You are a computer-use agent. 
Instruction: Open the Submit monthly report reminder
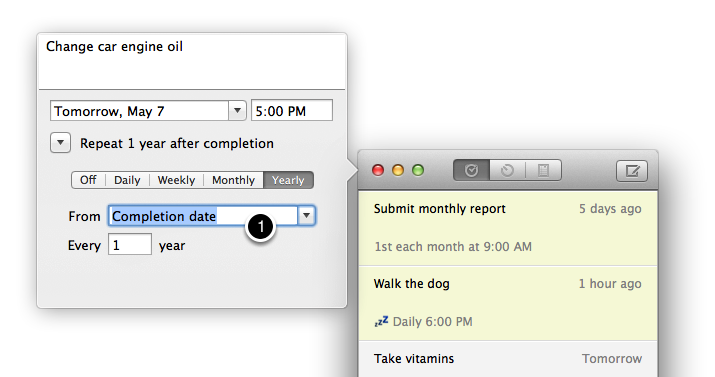click(x=508, y=228)
